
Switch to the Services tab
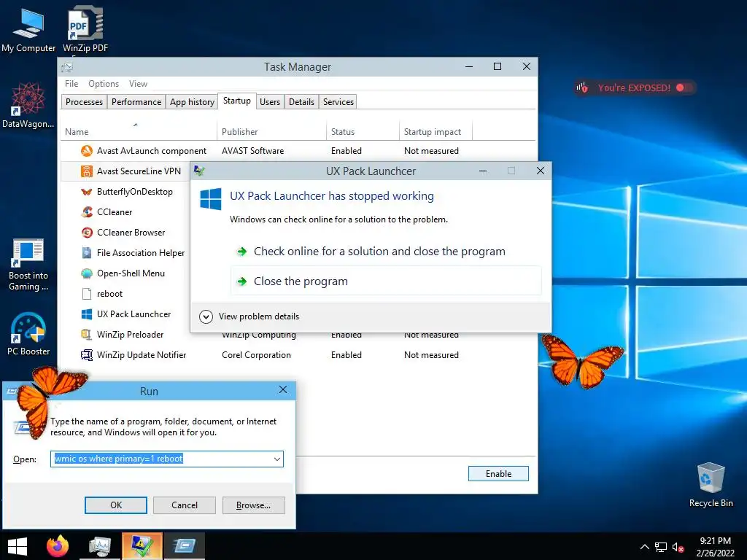338,102
